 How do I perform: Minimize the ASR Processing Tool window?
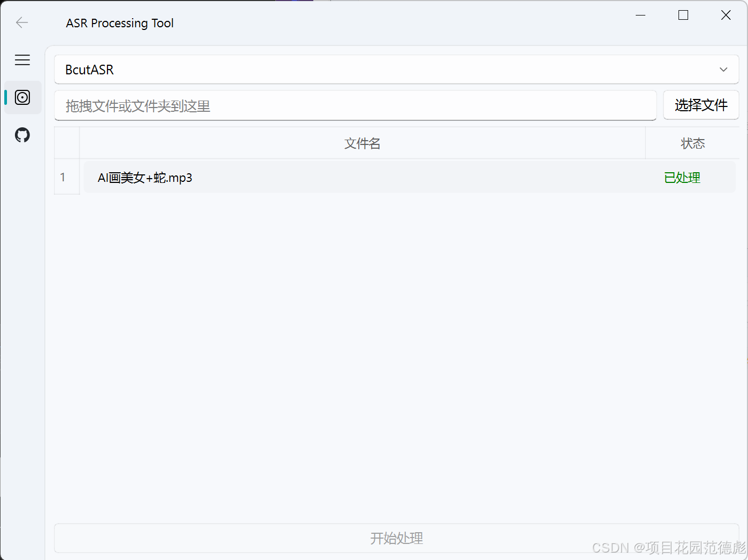point(641,15)
